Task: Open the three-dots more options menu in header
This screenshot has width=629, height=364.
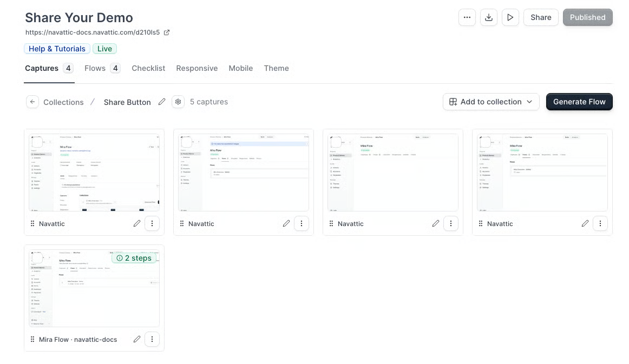Action: click(467, 17)
